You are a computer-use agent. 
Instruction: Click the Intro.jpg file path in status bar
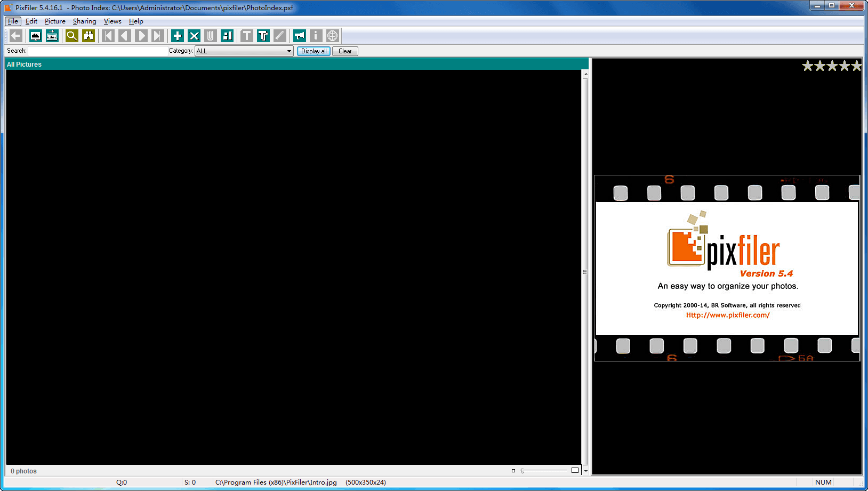(x=276, y=482)
